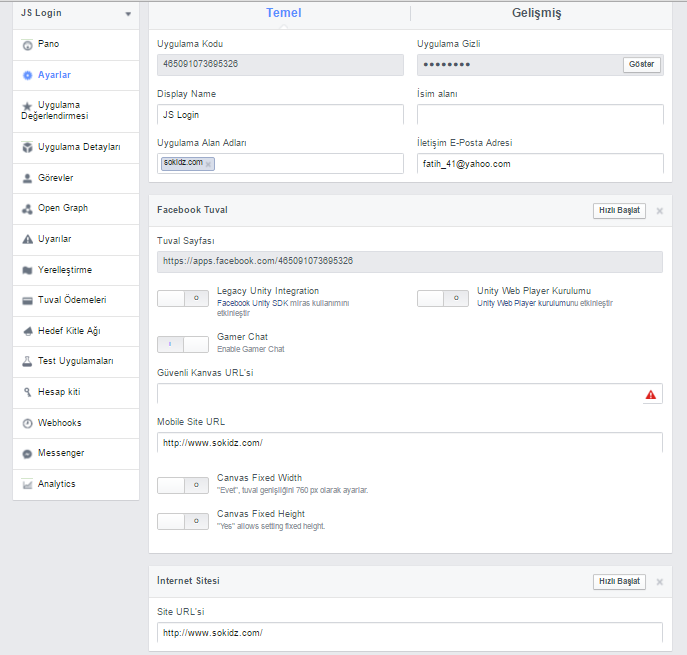Close the Facebook Tuval section
This screenshot has height=655, width=687.
pyautogui.click(x=659, y=211)
